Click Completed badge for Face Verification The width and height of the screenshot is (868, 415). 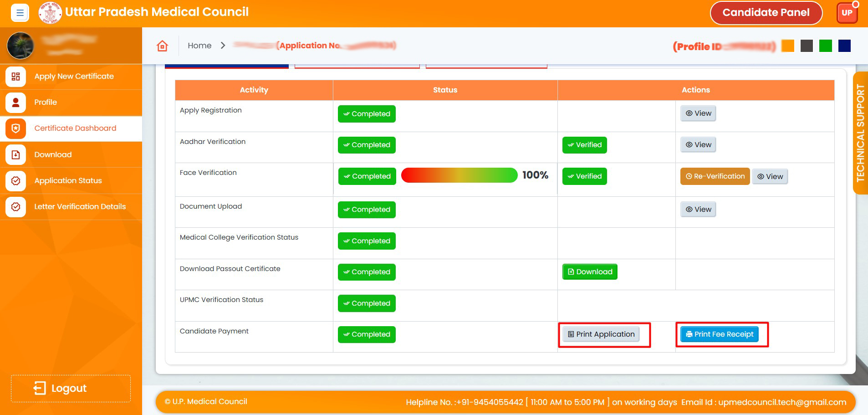(367, 176)
